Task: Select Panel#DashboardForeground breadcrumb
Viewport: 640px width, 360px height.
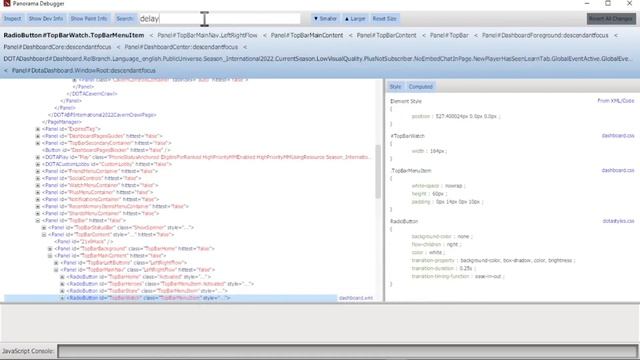Action: 545,36
